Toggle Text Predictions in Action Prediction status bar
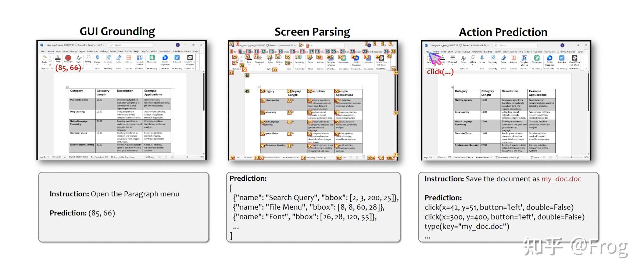Viewport: 644px width, 276px height. point(484,157)
